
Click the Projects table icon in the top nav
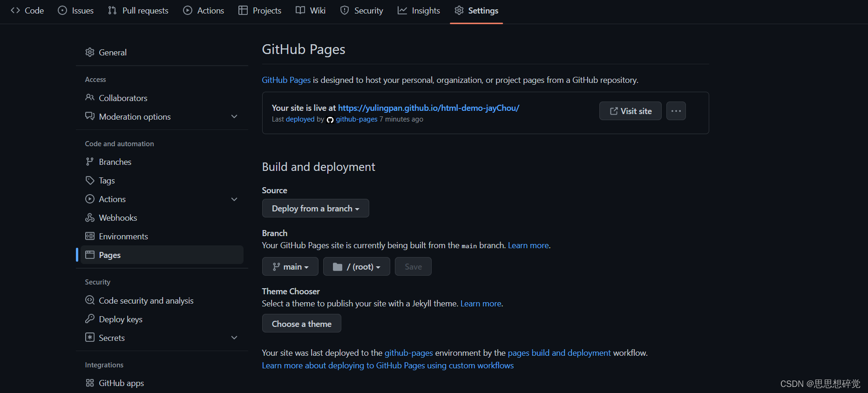[243, 10]
